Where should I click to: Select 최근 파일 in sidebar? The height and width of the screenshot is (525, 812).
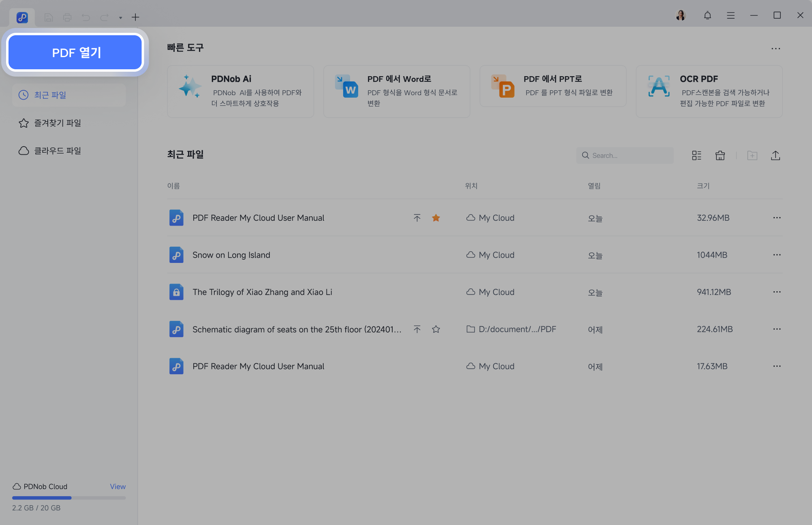coord(69,95)
